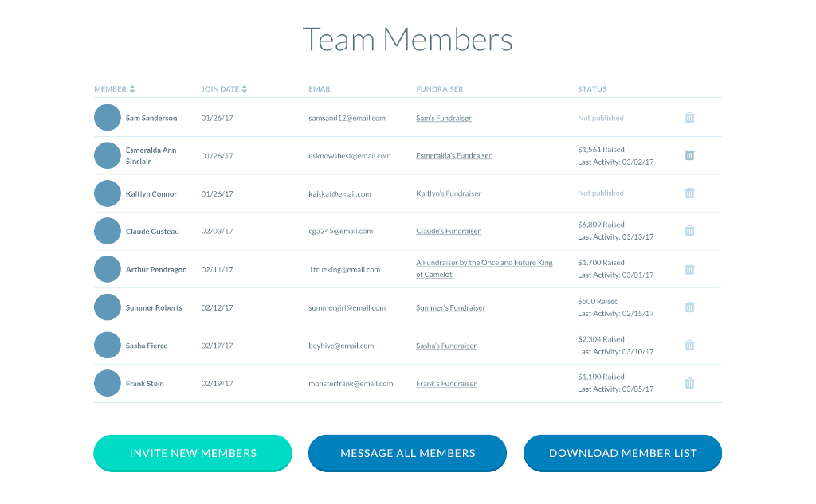
Task: Open Summer Roberts' avatar
Action: click(108, 307)
